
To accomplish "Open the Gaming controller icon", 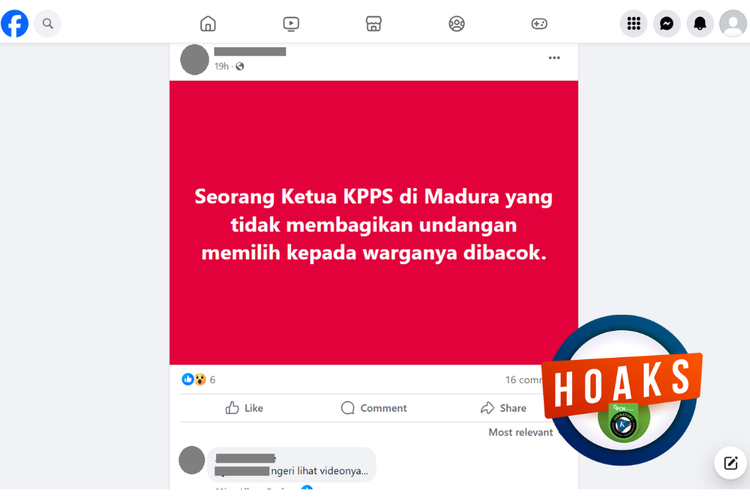I will [x=539, y=23].
